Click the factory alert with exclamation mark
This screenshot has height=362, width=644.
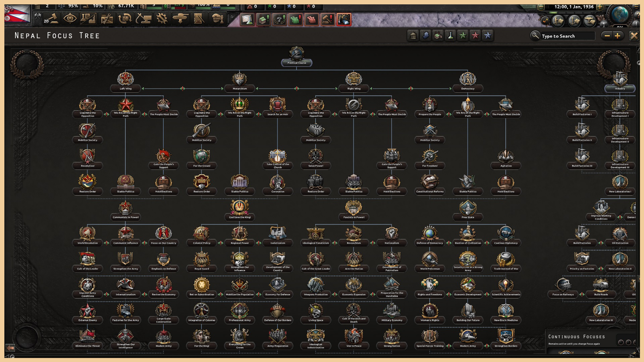(263, 19)
